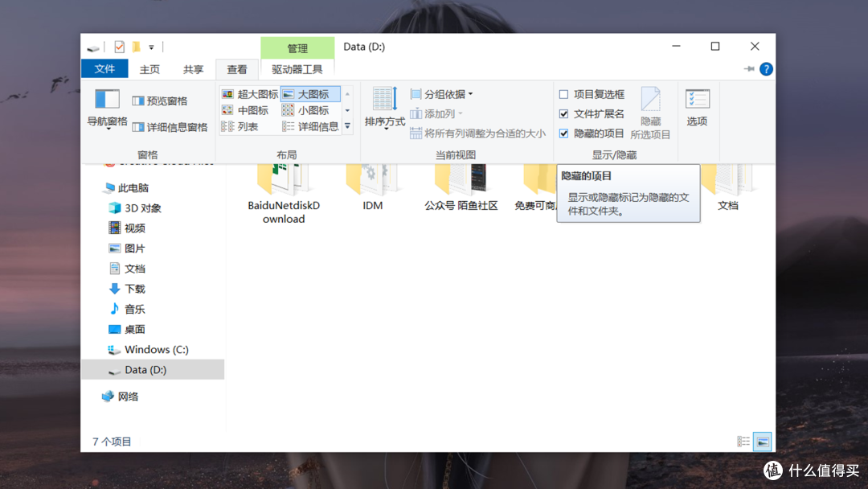Switch to large thumbnails status bar icon
Viewport: 868px width, 489px height.
(x=762, y=442)
